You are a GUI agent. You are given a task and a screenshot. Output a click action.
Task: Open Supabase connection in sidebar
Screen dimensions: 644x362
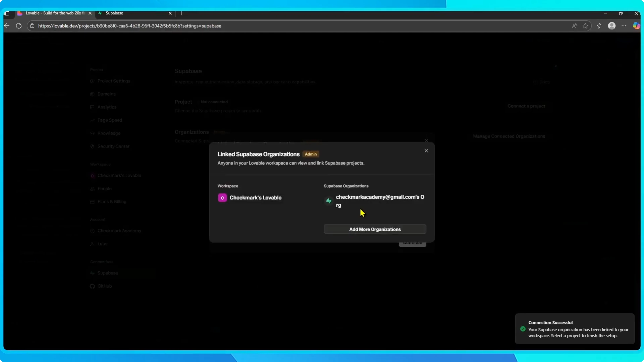coord(104,273)
